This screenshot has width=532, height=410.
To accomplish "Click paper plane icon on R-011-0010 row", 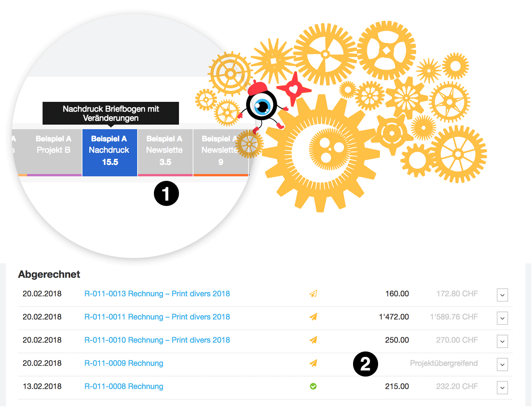I will 313,340.
